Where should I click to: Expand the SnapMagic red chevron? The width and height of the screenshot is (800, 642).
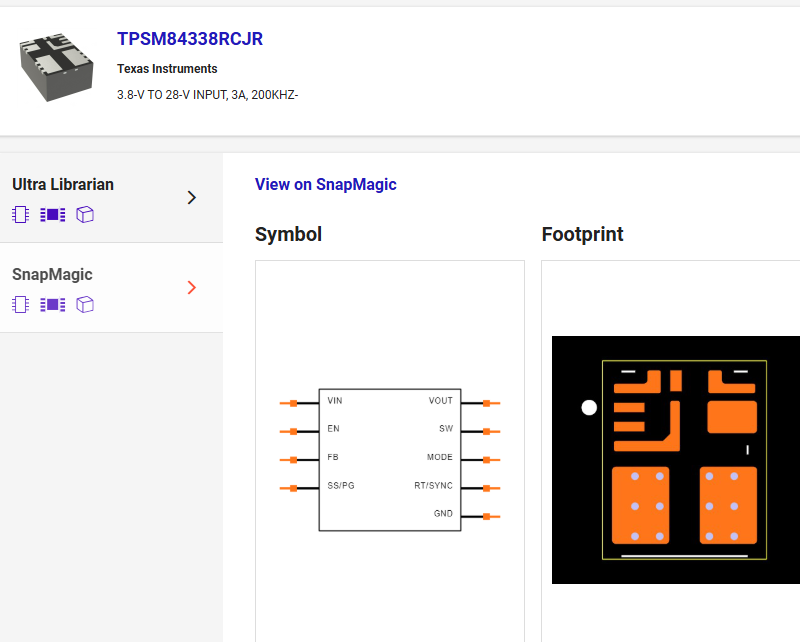pos(191,287)
